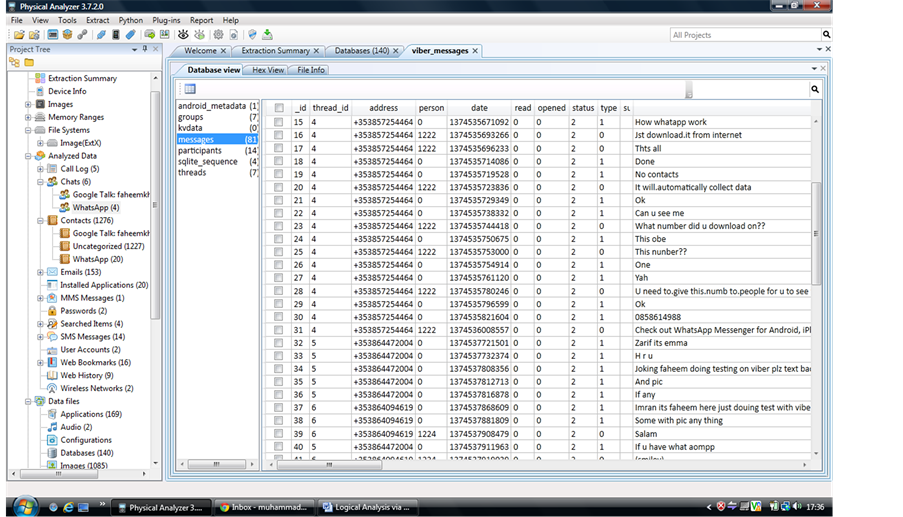Open the Python menu
Screen dimensions: 903x517
(x=131, y=20)
